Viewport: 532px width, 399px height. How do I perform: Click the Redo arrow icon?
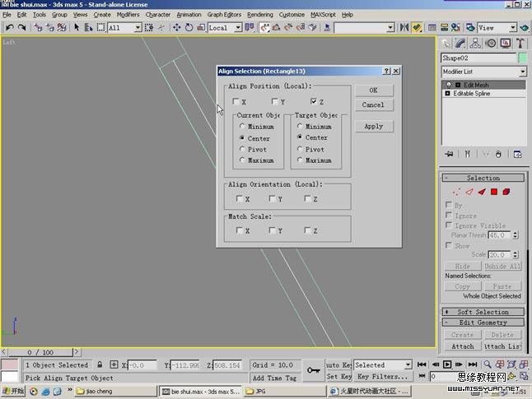22,27
